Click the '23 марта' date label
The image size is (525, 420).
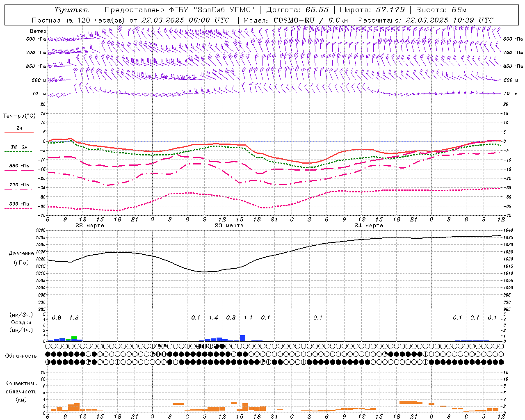tap(229, 226)
